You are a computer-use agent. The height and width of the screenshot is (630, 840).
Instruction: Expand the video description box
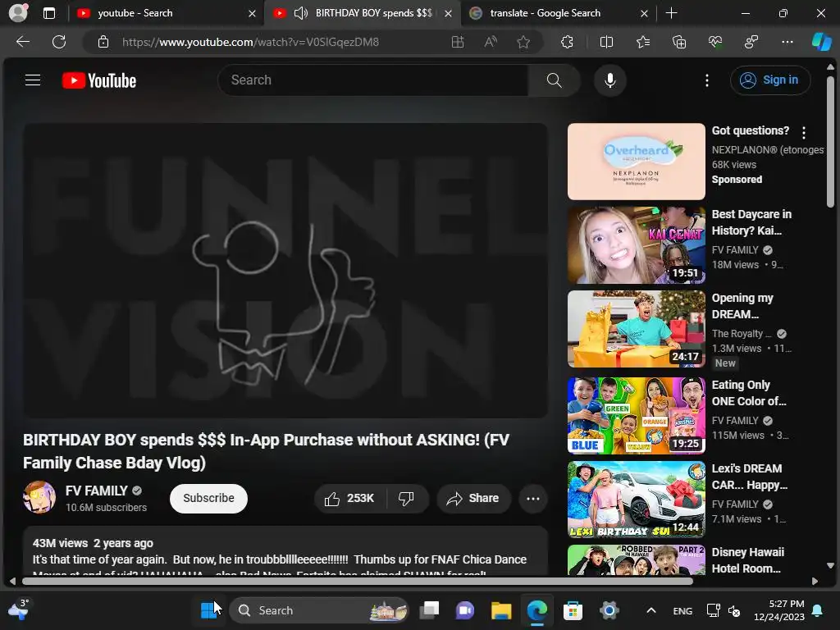coord(285,552)
